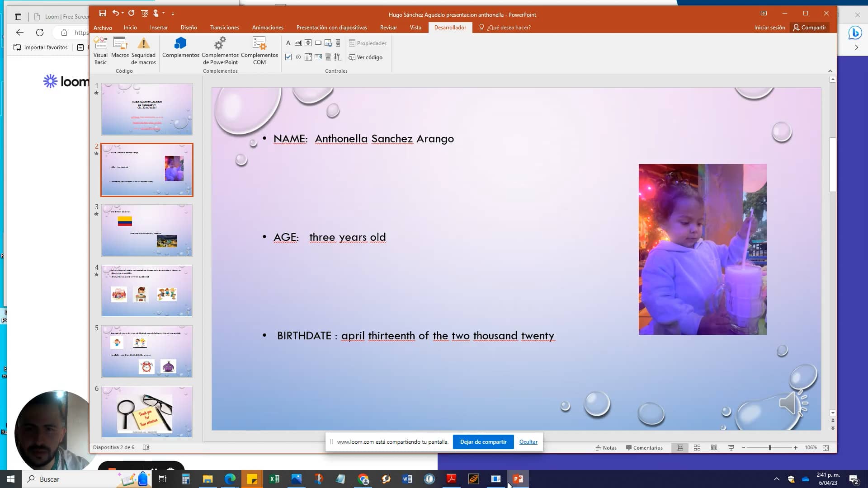Toggle the Notas pane
The height and width of the screenshot is (488, 868).
(606, 448)
